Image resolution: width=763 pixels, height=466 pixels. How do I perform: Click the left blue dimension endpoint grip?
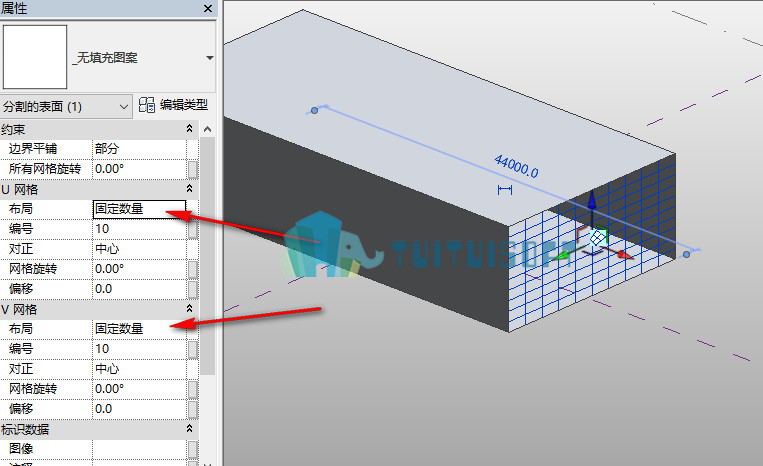click(x=314, y=110)
